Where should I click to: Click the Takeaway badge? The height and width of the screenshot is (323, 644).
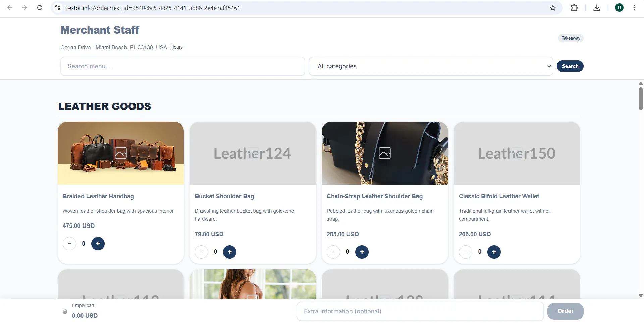click(571, 38)
